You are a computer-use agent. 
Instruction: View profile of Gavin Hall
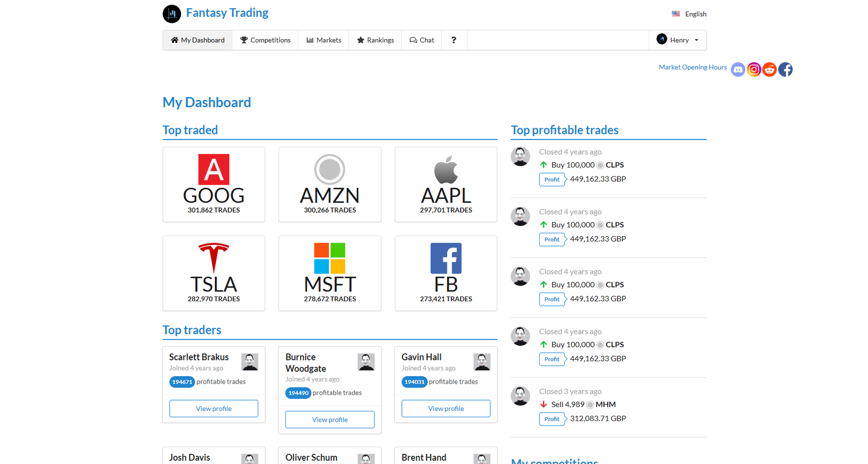446,409
